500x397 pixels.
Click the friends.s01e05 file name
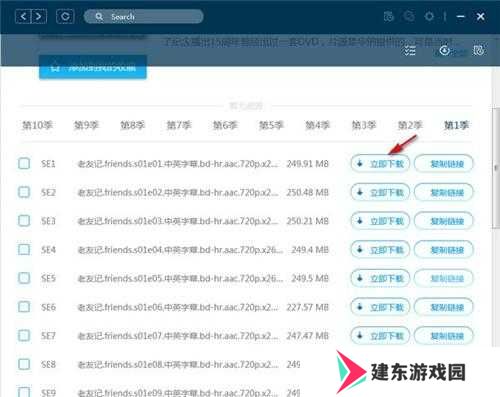pyautogui.click(x=180, y=278)
